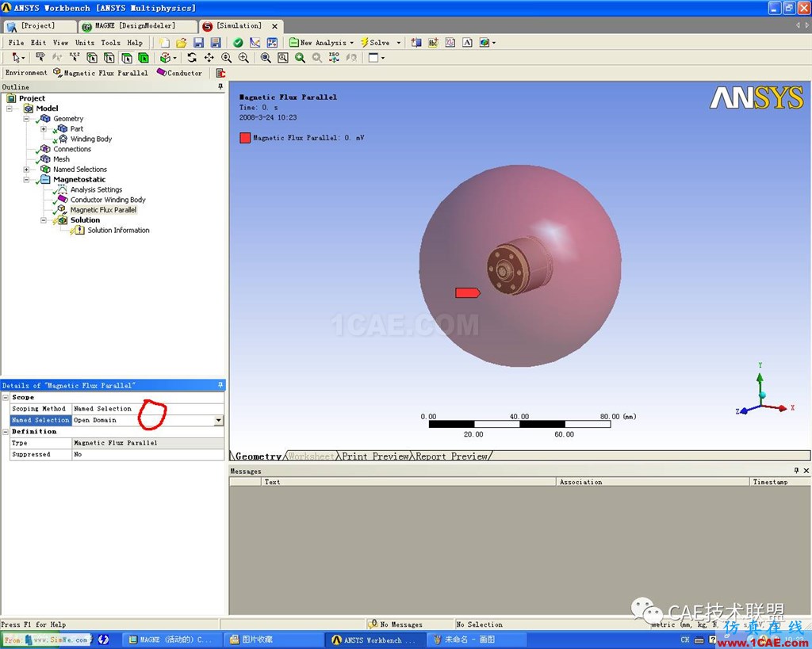This screenshot has width=812, height=649.
Task: Select the Rotate view tool
Action: [192, 57]
